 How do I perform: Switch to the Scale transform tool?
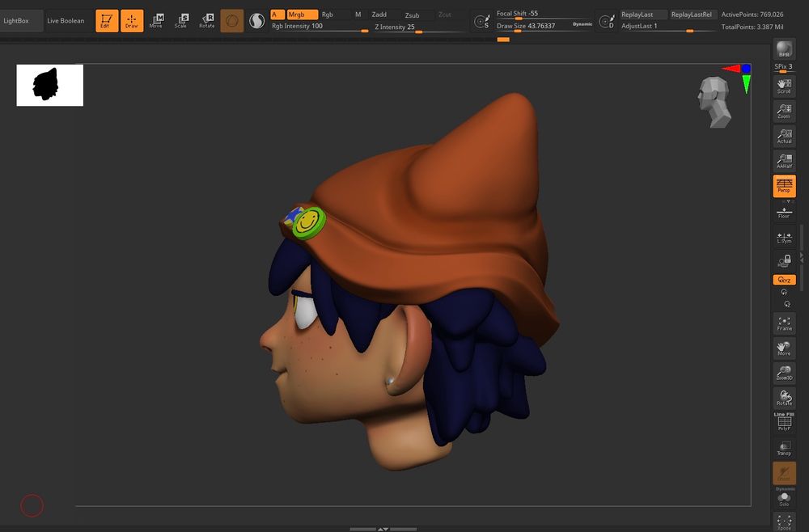[181, 21]
